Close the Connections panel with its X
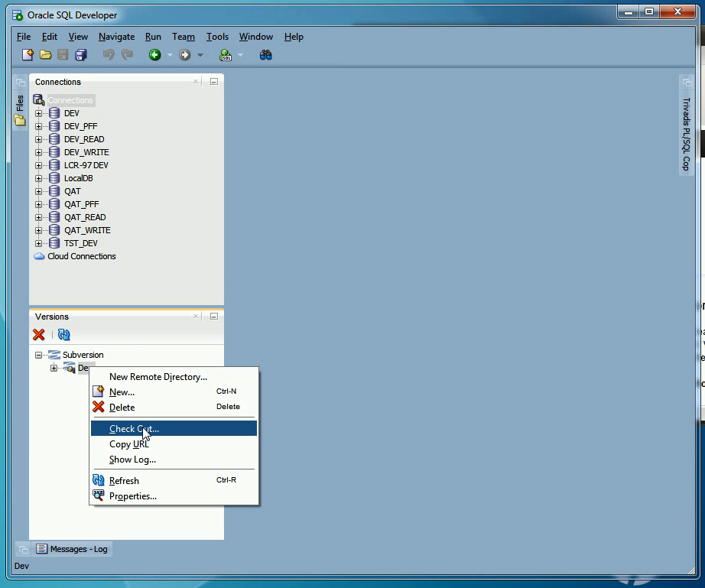The height and width of the screenshot is (588, 705). tap(196, 81)
